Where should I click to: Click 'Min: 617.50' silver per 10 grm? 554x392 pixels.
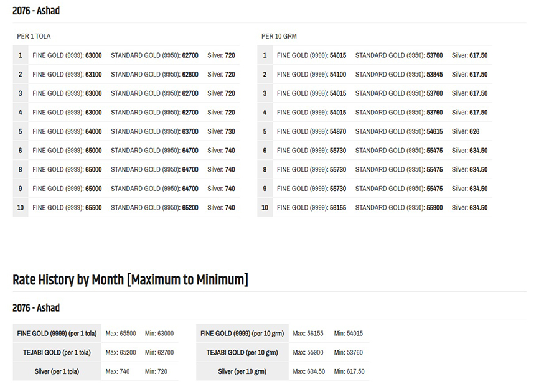tap(349, 371)
